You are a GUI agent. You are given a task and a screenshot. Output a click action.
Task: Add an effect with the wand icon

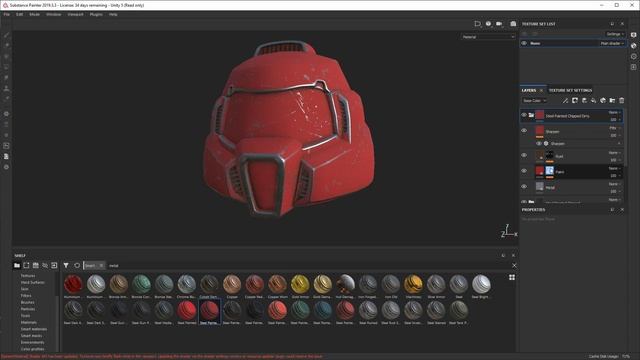(x=565, y=100)
